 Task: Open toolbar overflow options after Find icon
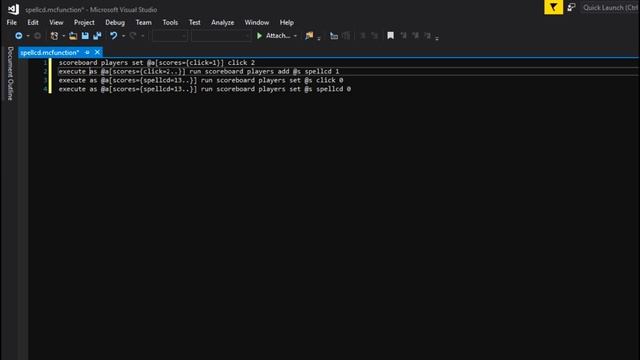[x=319, y=37]
